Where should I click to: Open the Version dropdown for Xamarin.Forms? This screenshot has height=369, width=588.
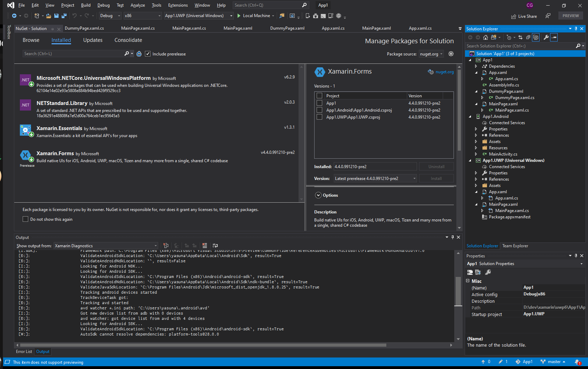pyautogui.click(x=375, y=179)
